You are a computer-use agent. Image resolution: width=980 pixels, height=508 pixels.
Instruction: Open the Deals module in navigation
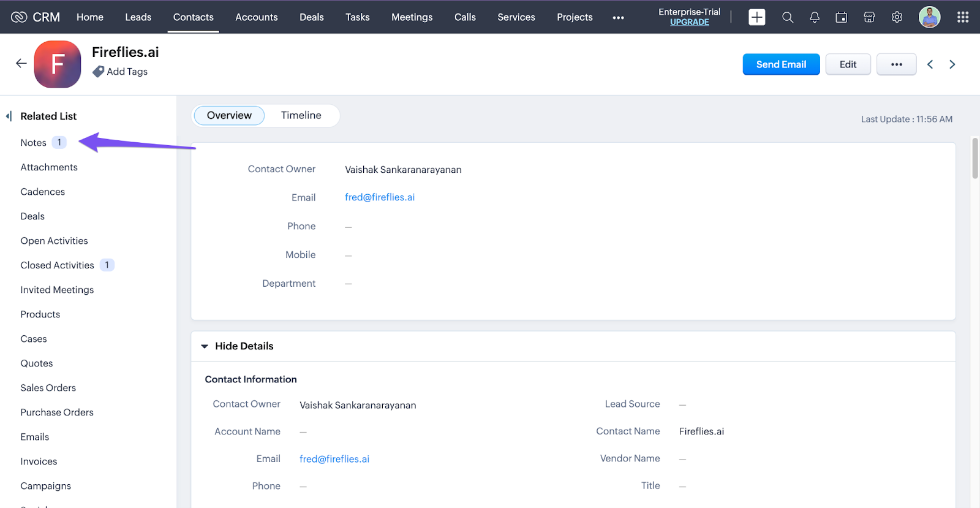coord(311,17)
